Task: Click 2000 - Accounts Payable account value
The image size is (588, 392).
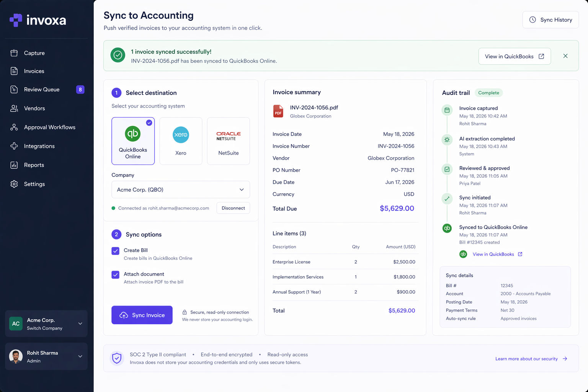Action: tap(526, 294)
